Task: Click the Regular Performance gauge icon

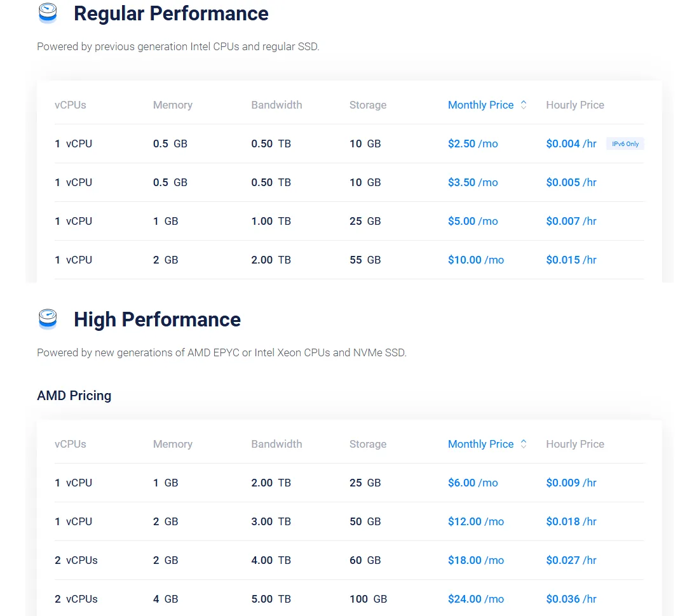Action: tap(48, 13)
